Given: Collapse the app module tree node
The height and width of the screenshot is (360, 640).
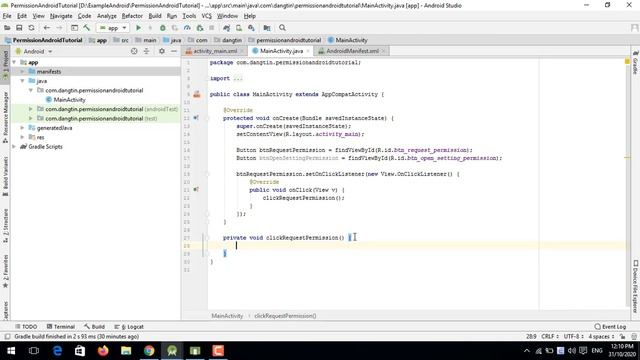Looking at the screenshot, I should point(15,62).
